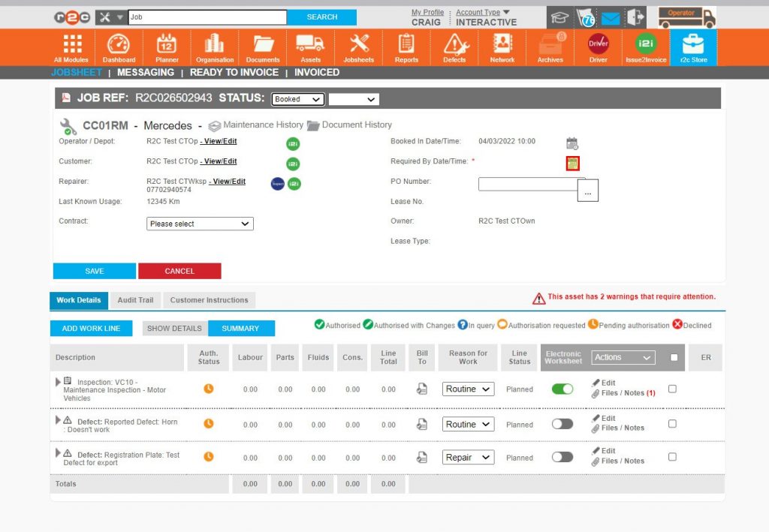Image resolution: width=769 pixels, height=532 pixels.
Task: Click the logout door icon
Action: pos(635,18)
